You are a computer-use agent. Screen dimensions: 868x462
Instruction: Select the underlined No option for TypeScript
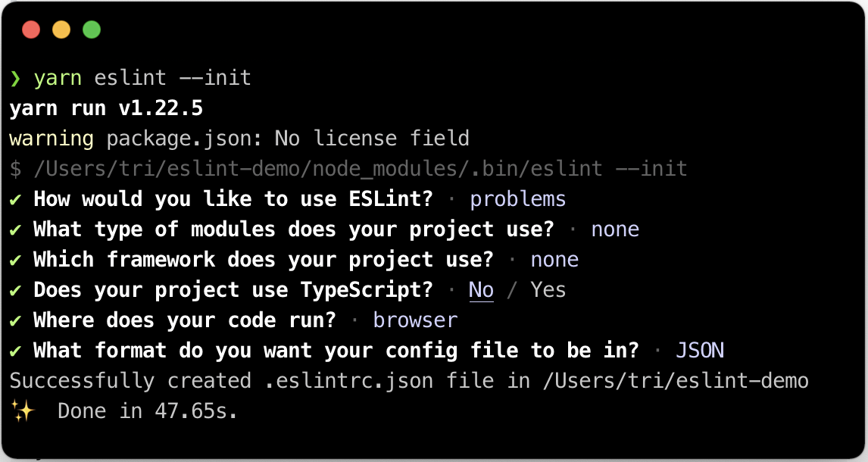481,290
